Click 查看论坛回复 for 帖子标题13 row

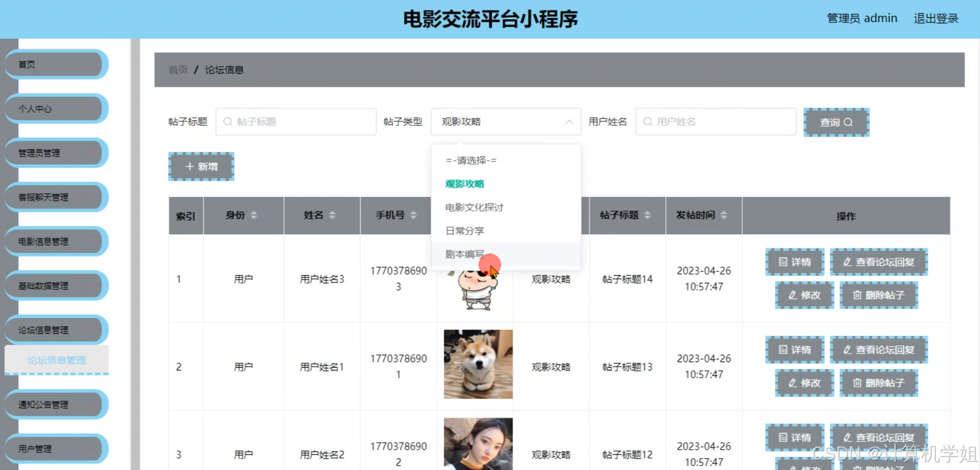(x=879, y=350)
